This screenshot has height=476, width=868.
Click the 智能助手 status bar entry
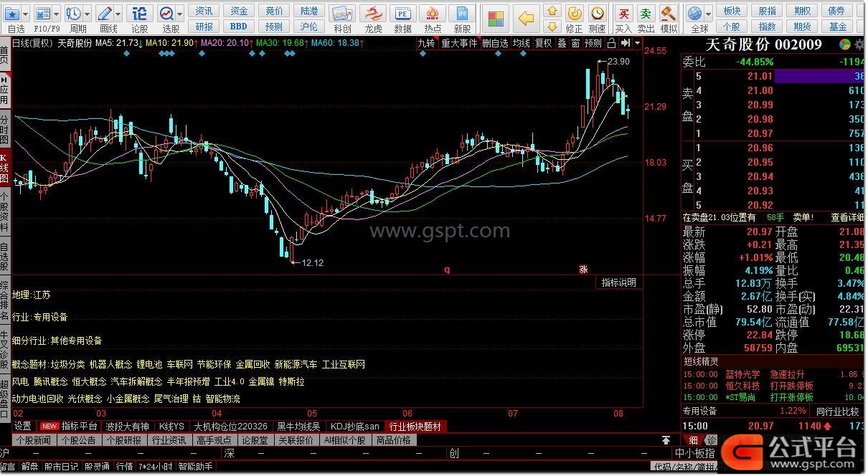pyautogui.click(x=195, y=467)
